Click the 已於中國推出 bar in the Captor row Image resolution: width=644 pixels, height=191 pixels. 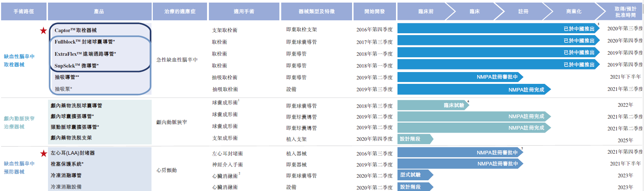(498, 28)
